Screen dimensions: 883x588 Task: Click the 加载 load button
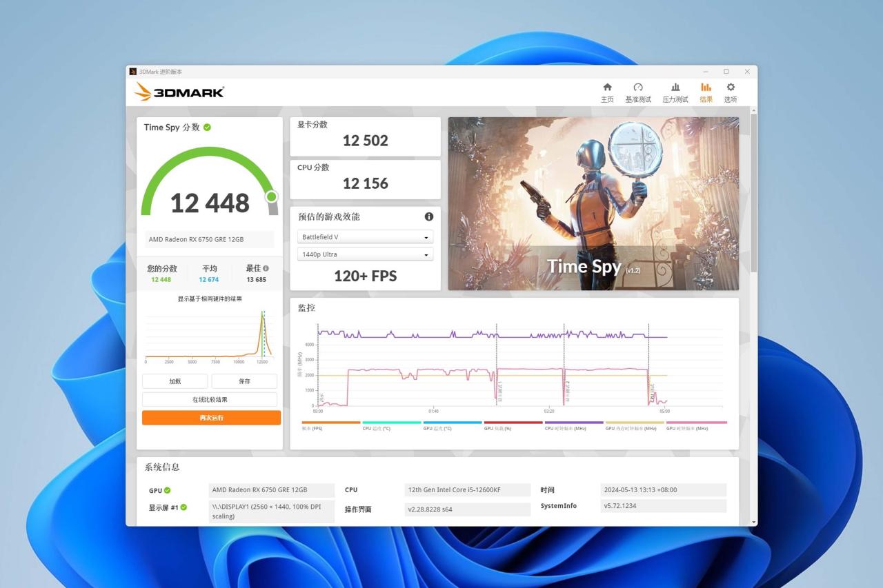pyautogui.click(x=175, y=381)
